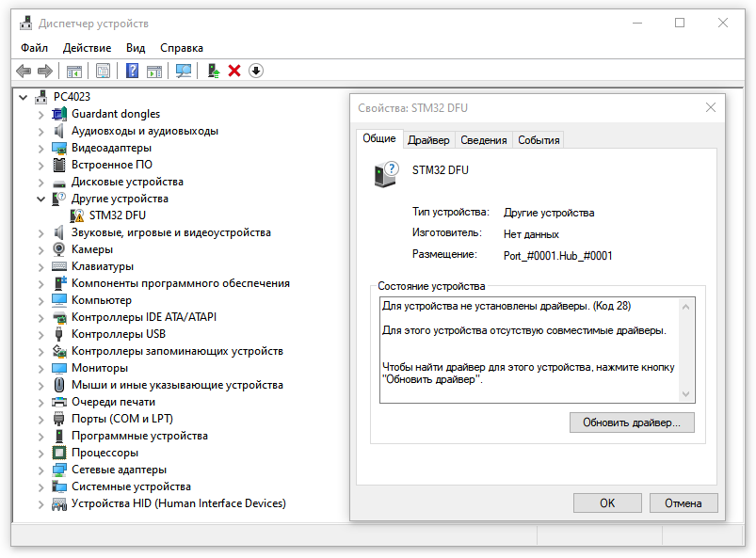Confirm the dialog with the OK button
The width and height of the screenshot is (756, 558).
(607, 503)
